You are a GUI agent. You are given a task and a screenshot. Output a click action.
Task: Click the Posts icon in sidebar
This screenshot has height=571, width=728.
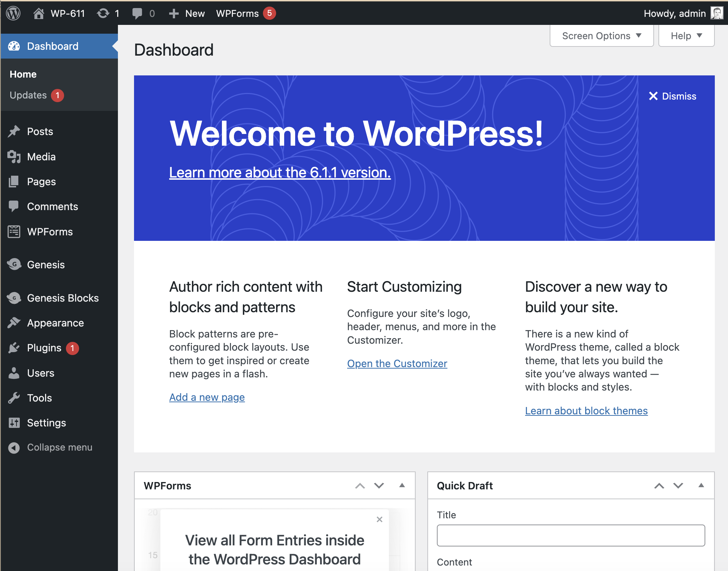[x=15, y=132]
